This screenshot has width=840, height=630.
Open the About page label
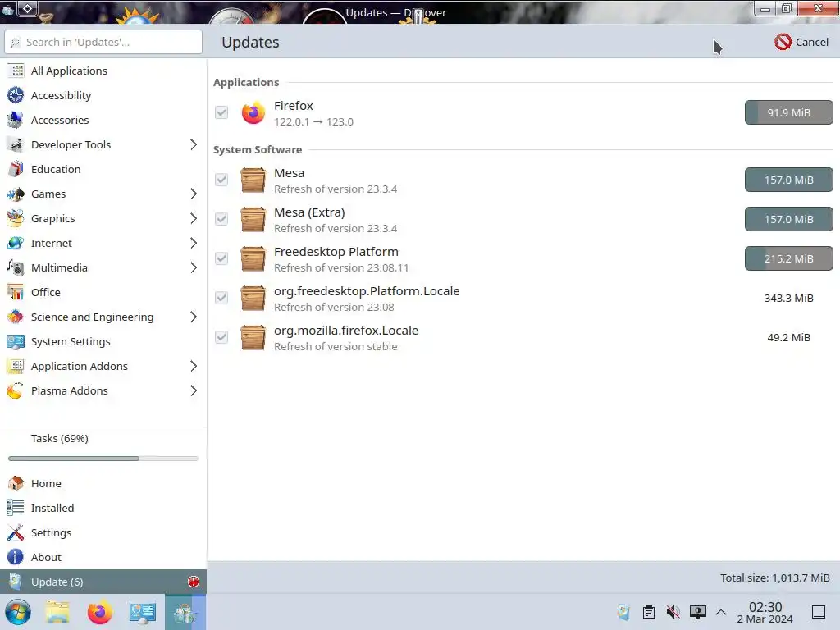(46, 557)
